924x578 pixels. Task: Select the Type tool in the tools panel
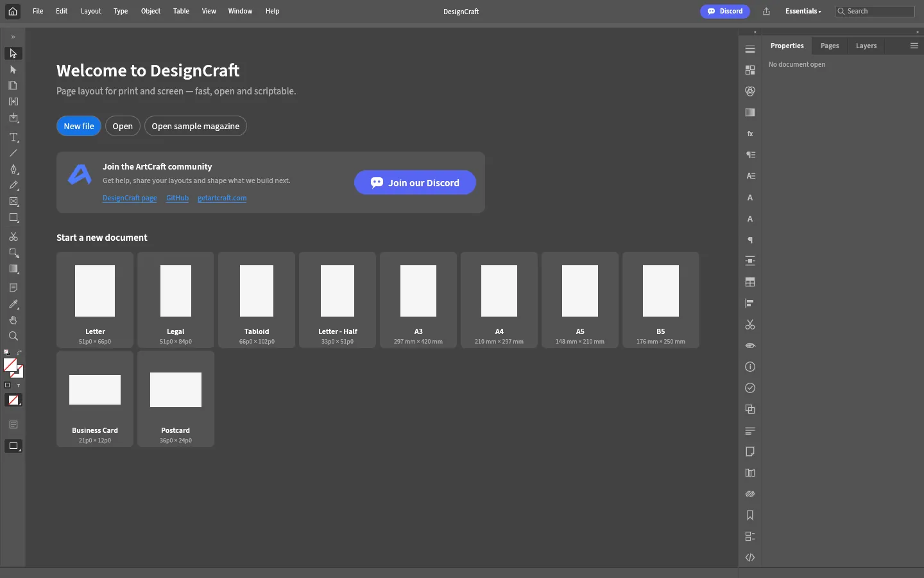[x=13, y=137]
